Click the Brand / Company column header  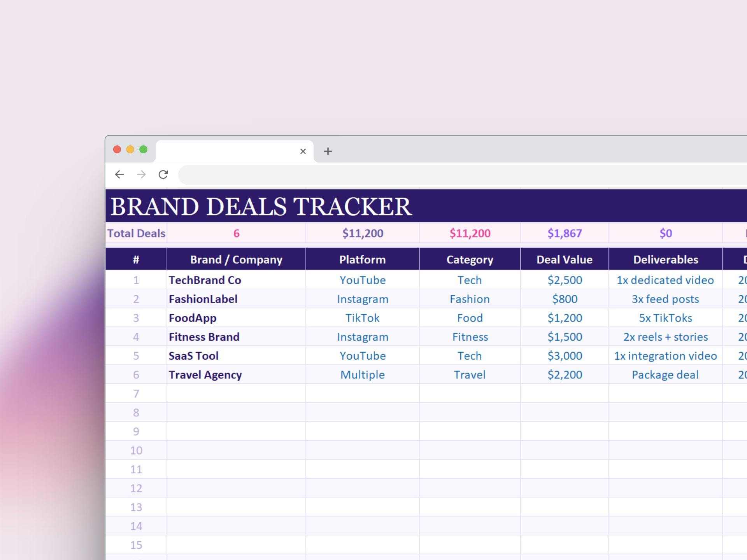pyautogui.click(x=236, y=259)
